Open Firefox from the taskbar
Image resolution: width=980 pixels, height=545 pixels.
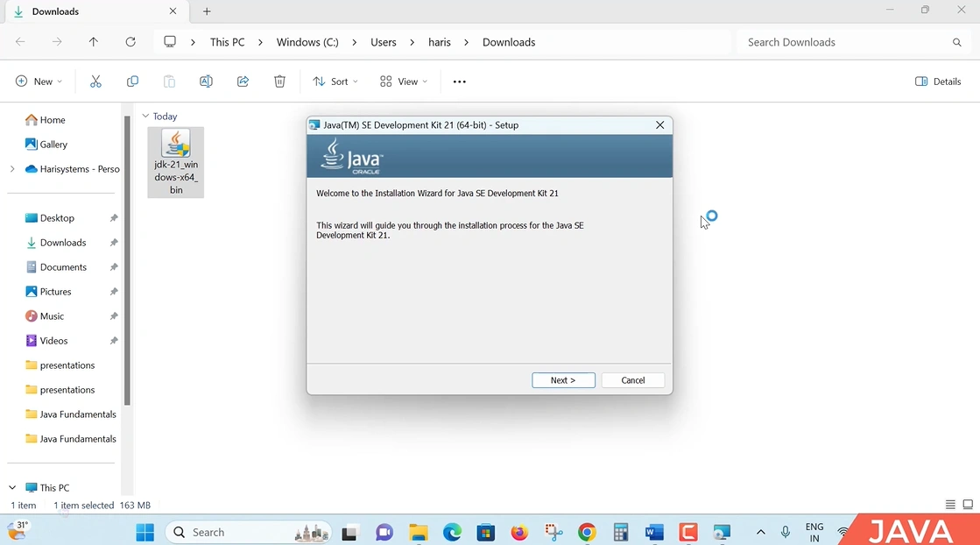pos(519,533)
